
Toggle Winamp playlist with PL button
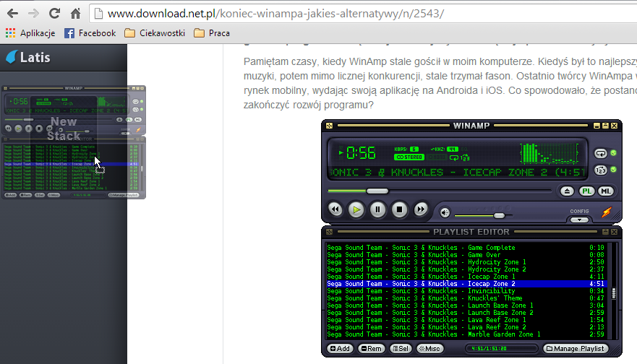click(586, 191)
